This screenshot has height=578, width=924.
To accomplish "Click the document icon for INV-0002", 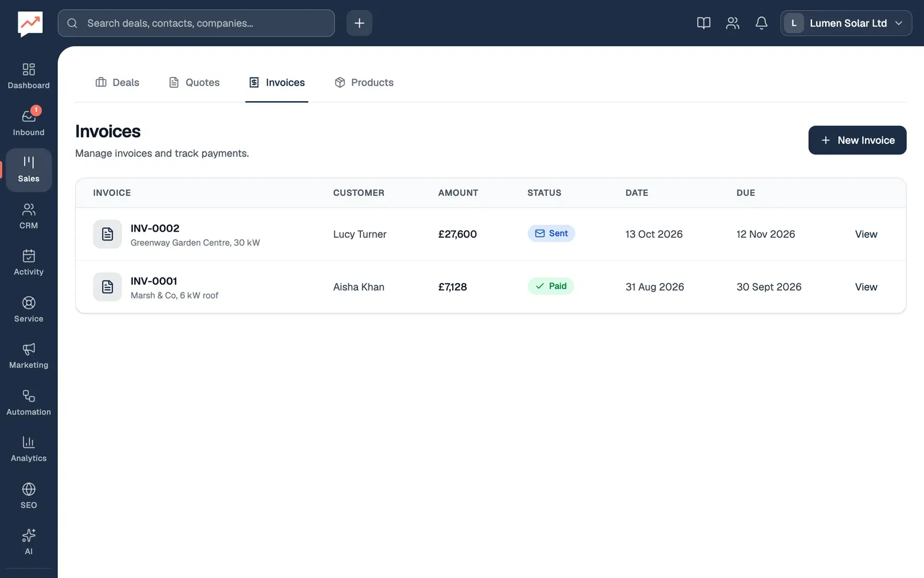I will point(107,234).
